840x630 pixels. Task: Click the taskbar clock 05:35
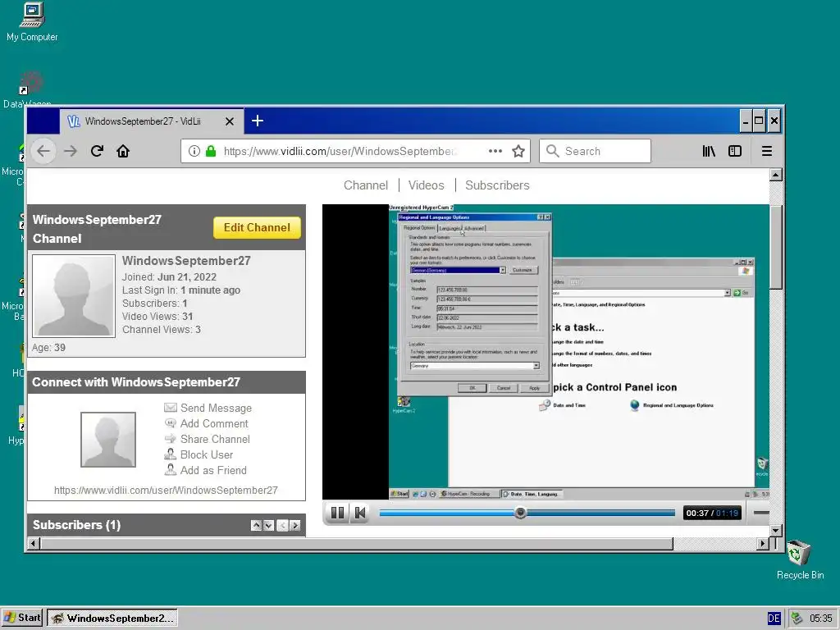tap(820, 619)
